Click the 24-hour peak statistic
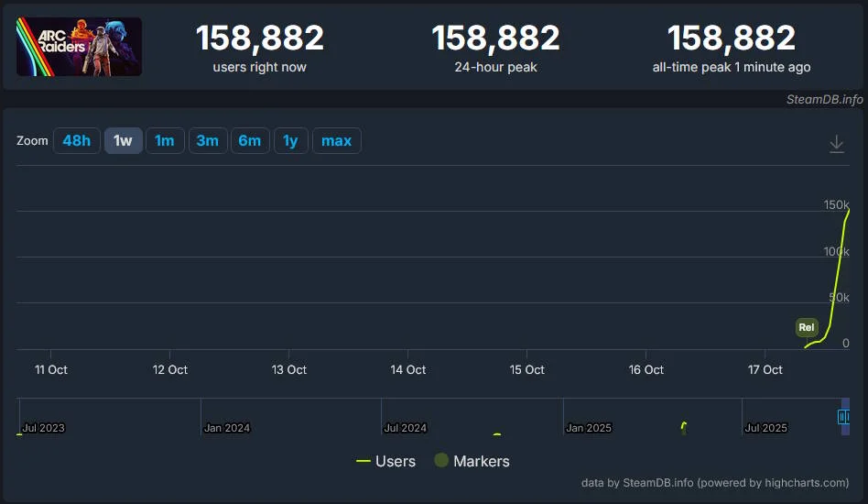 point(495,38)
